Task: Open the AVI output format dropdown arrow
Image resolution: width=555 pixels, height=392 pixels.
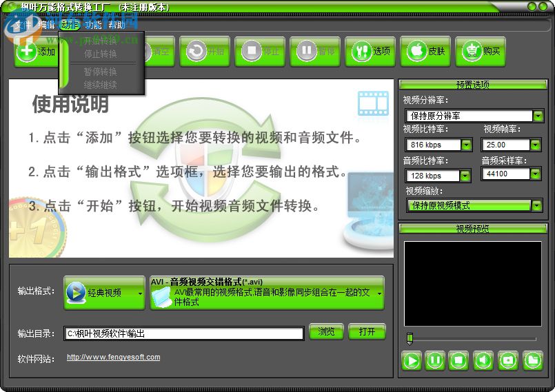Action: (x=379, y=293)
